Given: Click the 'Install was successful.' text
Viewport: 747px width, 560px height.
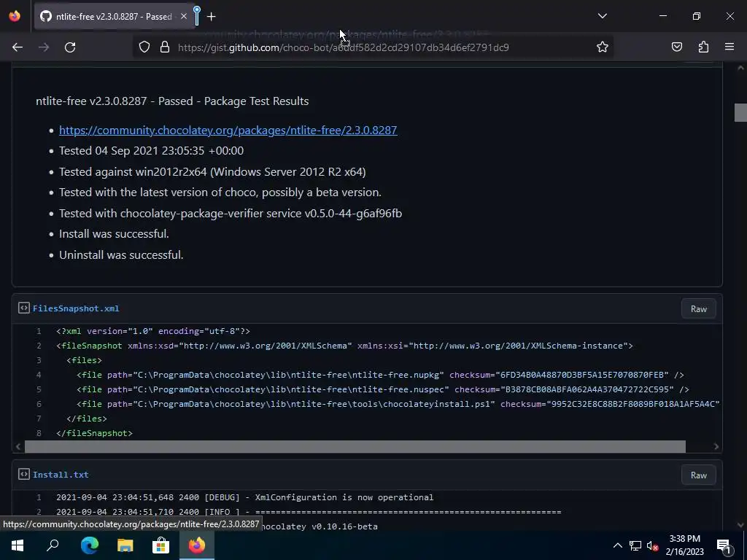Looking at the screenshot, I should [114, 234].
